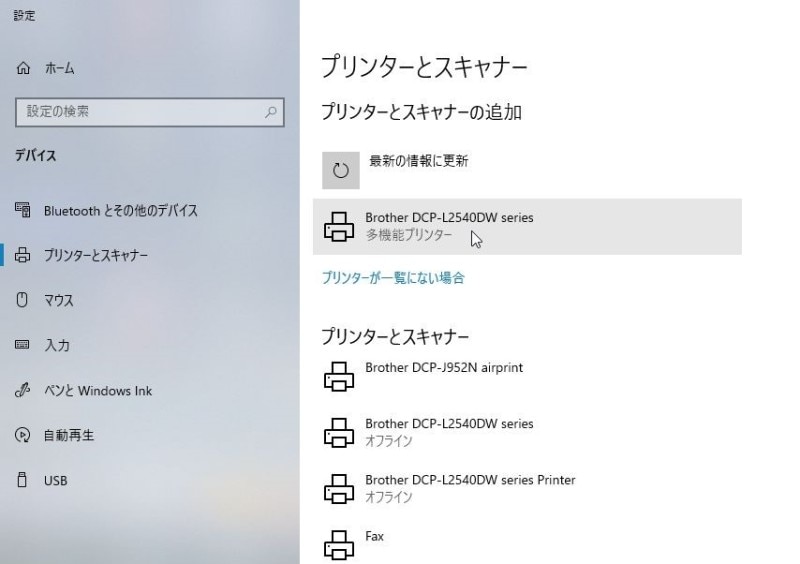
Task: Click the 自動再生 autoplay icon
Action: point(22,435)
